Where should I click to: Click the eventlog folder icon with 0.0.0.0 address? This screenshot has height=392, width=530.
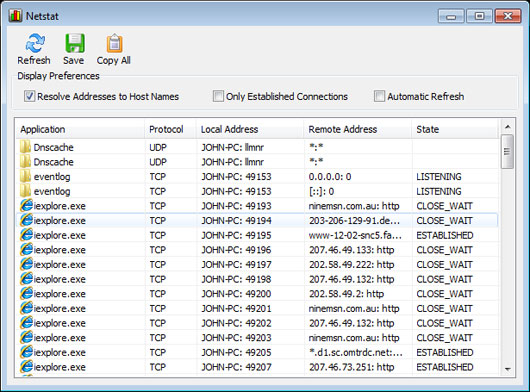click(x=26, y=176)
